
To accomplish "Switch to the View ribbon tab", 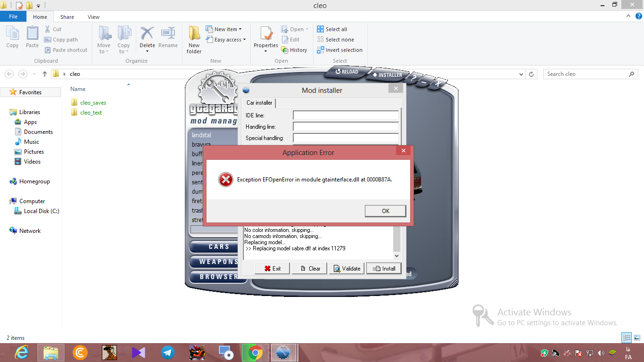I will point(93,17).
